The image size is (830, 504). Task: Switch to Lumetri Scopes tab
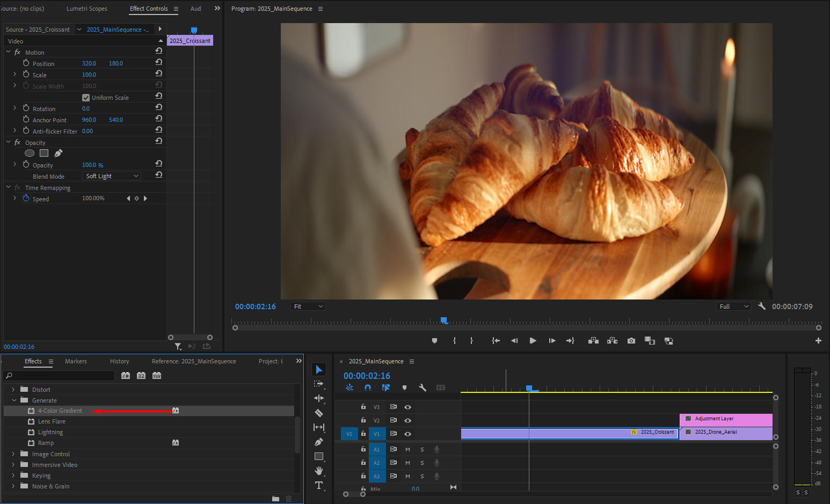click(x=86, y=9)
